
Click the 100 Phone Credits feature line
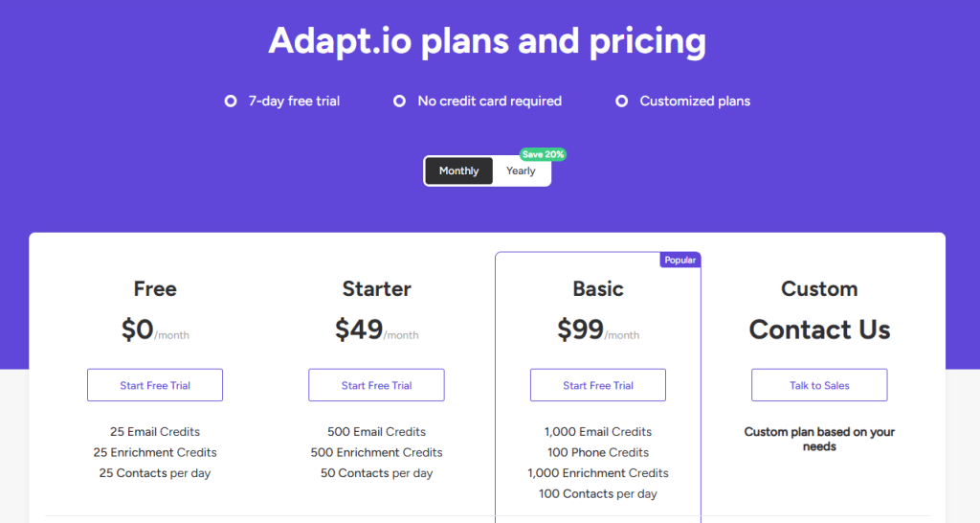pyautogui.click(x=598, y=452)
